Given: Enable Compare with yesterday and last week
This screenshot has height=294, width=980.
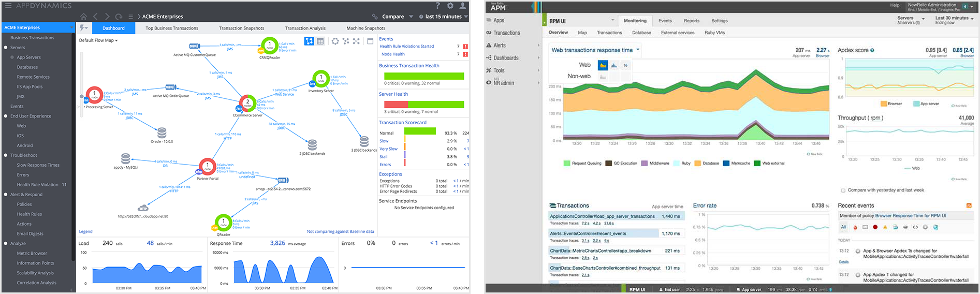Looking at the screenshot, I should 843,190.
